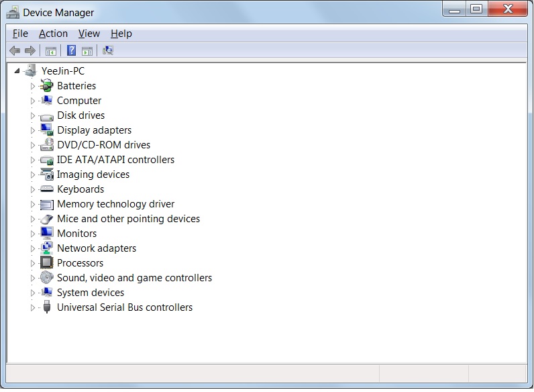Select Sound, video and game controllers label
Screen dimensions: 534x392
pos(134,278)
